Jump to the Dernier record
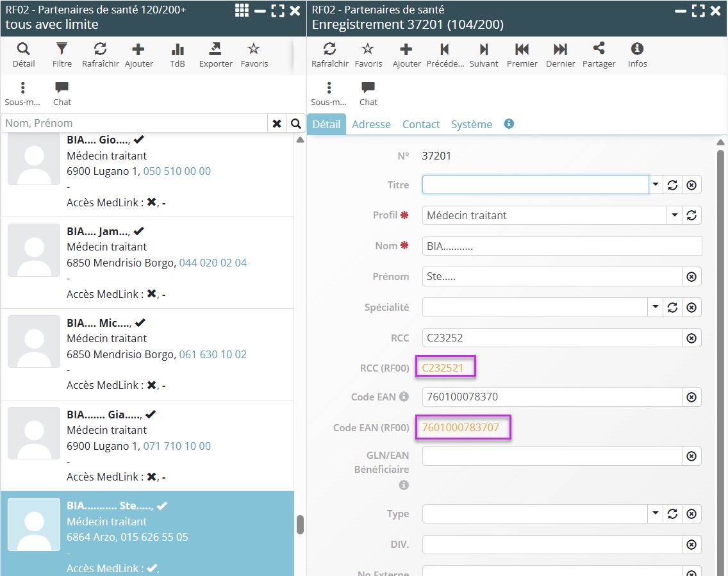728x576 pixels. (560, 54)
